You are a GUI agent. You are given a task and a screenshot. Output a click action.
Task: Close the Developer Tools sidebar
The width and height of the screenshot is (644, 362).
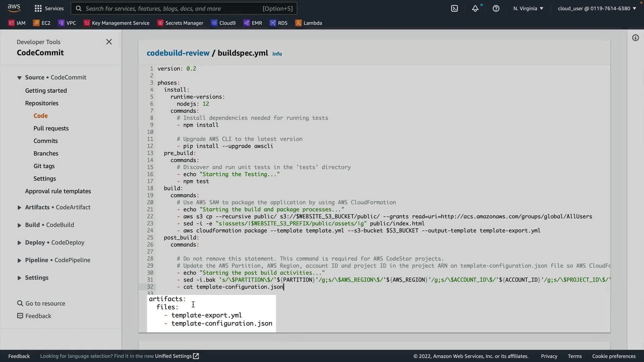tap(109, 42)
